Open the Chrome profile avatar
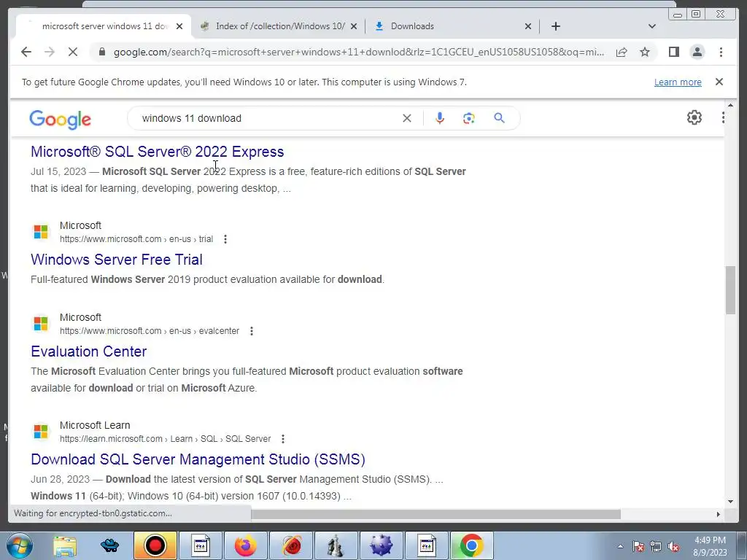 pyautogui.click(x=697, y=52)
